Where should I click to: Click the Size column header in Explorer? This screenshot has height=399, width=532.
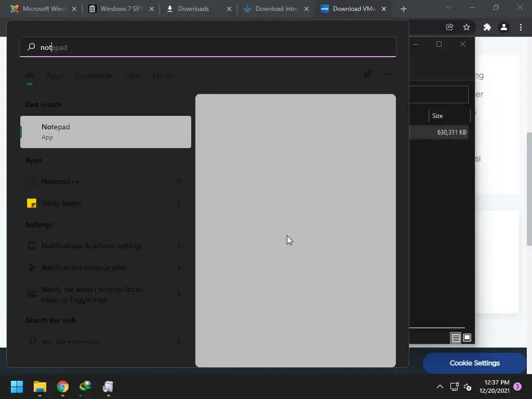[x=449, y=116]
